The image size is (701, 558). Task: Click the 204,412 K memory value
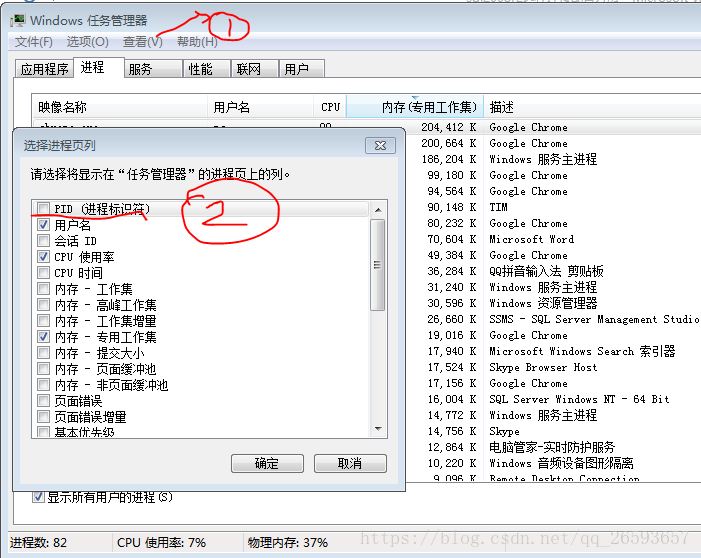pos(448,127)
